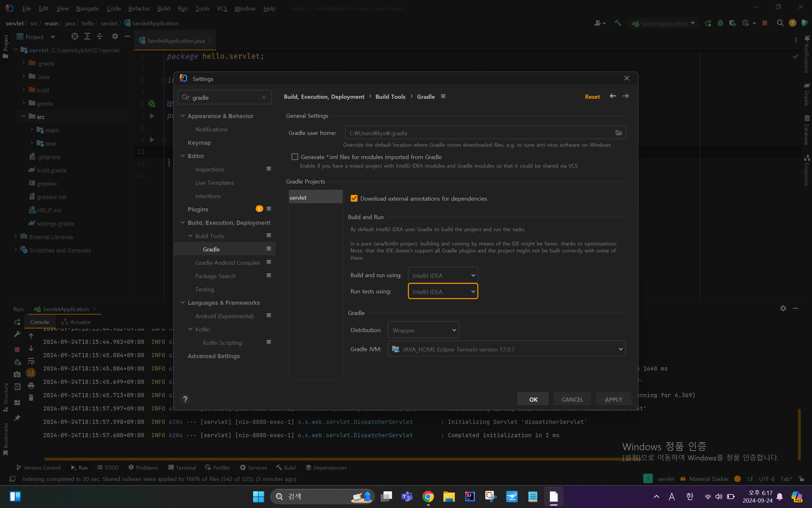This screenshot has height=508, width=812.
Task: Switch to Actuator tab in Run window
Action: 76,322
